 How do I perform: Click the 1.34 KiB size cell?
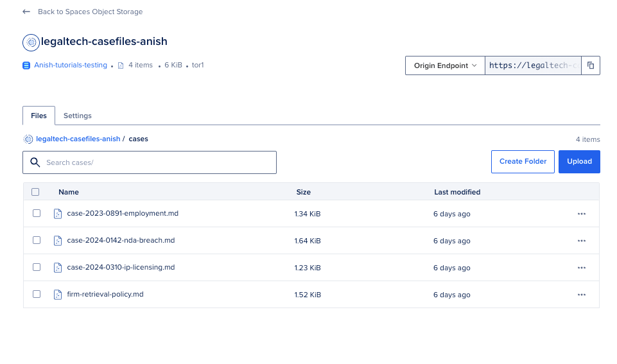308,214
